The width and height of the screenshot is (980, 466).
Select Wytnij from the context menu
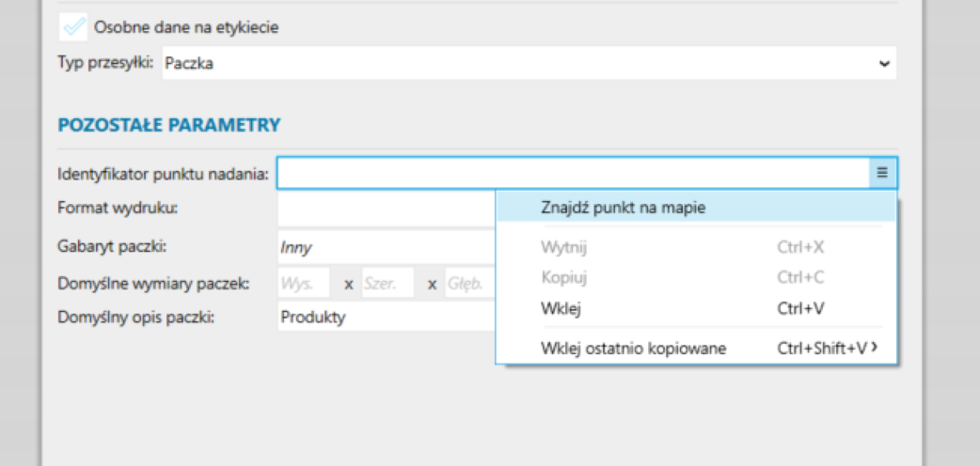[x=564, y=248]
